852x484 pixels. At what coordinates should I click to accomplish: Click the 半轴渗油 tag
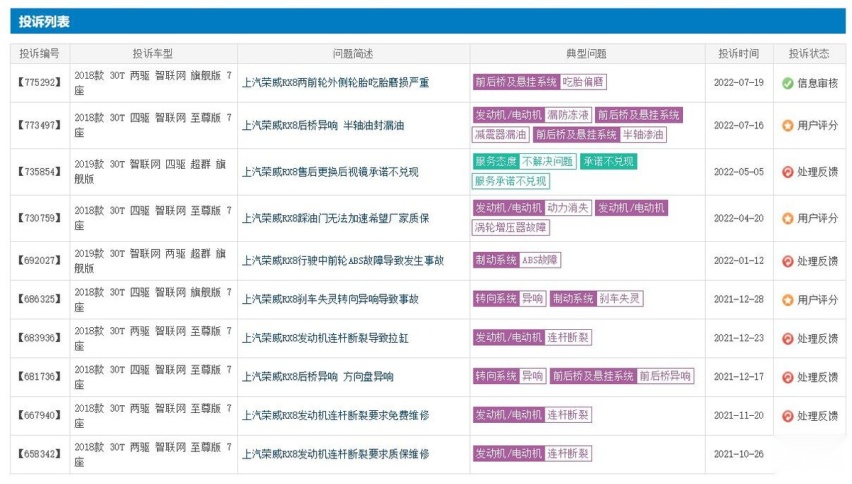tap(643, 135)
